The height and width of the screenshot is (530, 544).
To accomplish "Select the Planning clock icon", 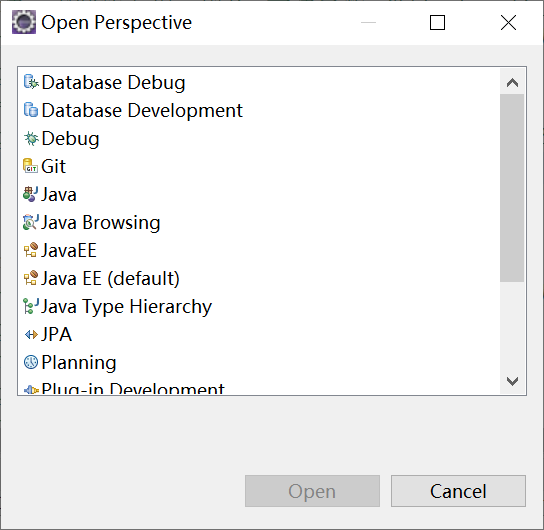I will click(x=31, y=362).
